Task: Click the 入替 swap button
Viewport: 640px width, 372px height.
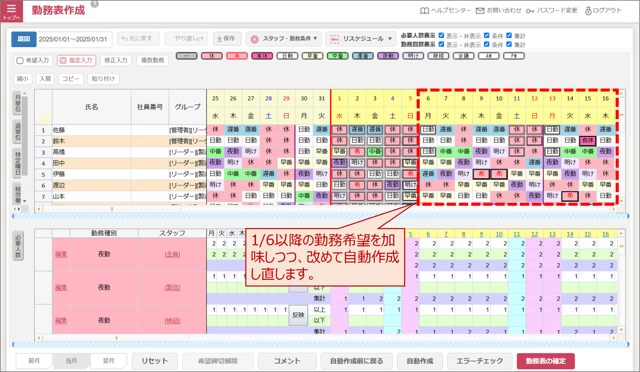Action: (x=45, y=78)
